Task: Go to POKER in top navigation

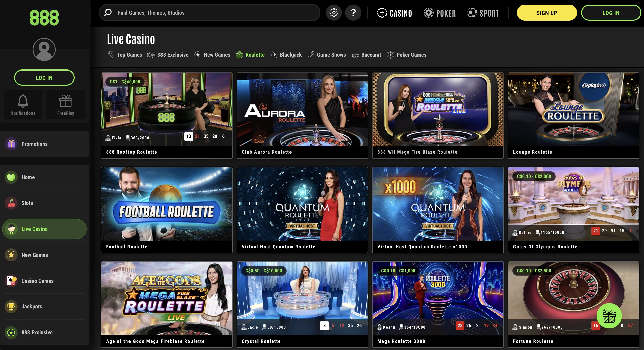Action: tap(440, 13)
